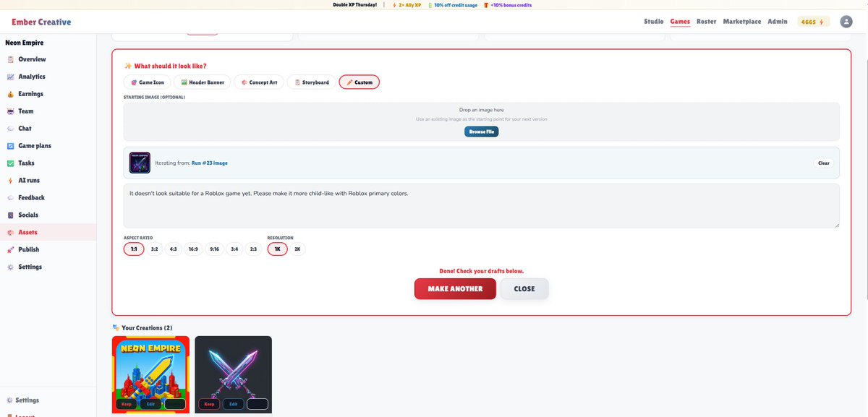Open Socials via its phone icon

pyautogui.click(x=11, y=215)
